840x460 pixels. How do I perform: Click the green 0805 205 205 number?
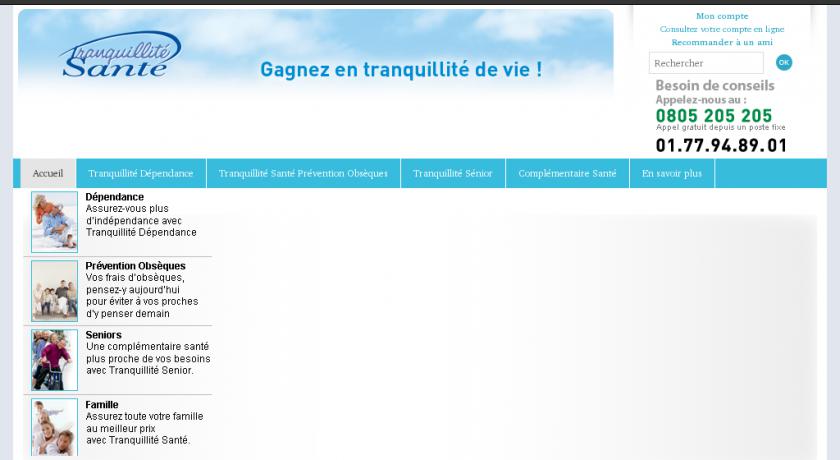[714, 115]
